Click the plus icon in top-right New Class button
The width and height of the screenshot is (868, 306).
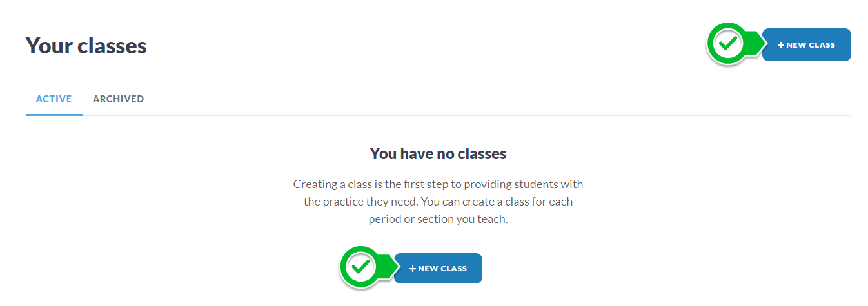781,45
